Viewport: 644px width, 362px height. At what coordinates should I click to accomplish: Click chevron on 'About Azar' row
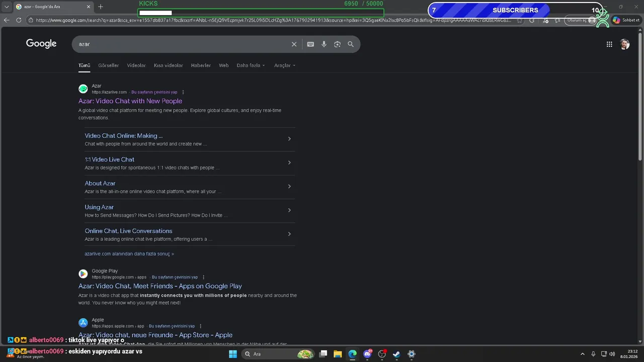pyautogui.click(x=289, y=187)
